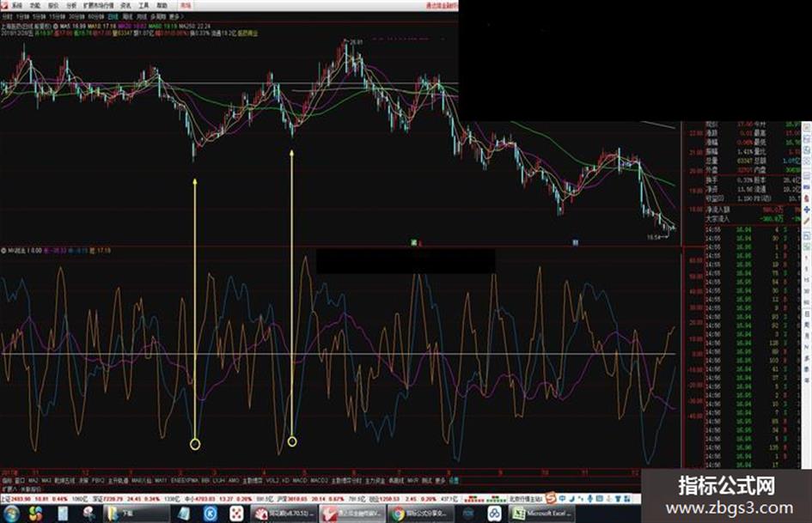Click the MA250 legend label above chart
This screenshot has height=523, width=812.
195,26
